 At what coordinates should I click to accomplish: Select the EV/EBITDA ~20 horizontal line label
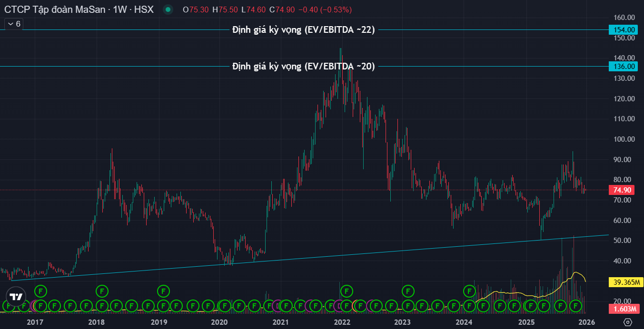(x=304, y=67)
